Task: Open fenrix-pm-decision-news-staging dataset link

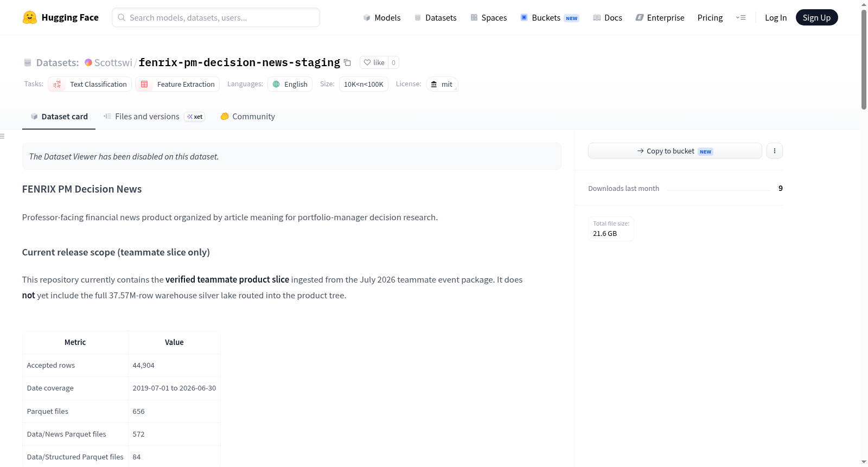Action: pos(239,62)
